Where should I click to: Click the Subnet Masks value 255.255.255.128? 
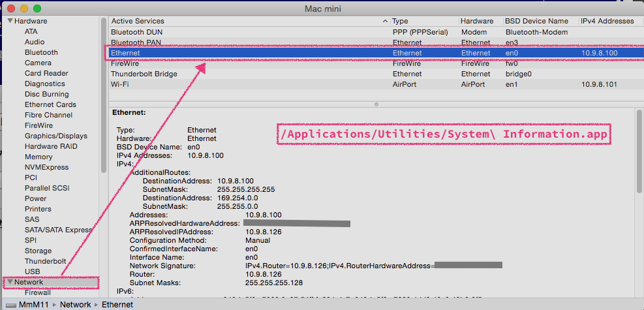click(x=274, y=283)
